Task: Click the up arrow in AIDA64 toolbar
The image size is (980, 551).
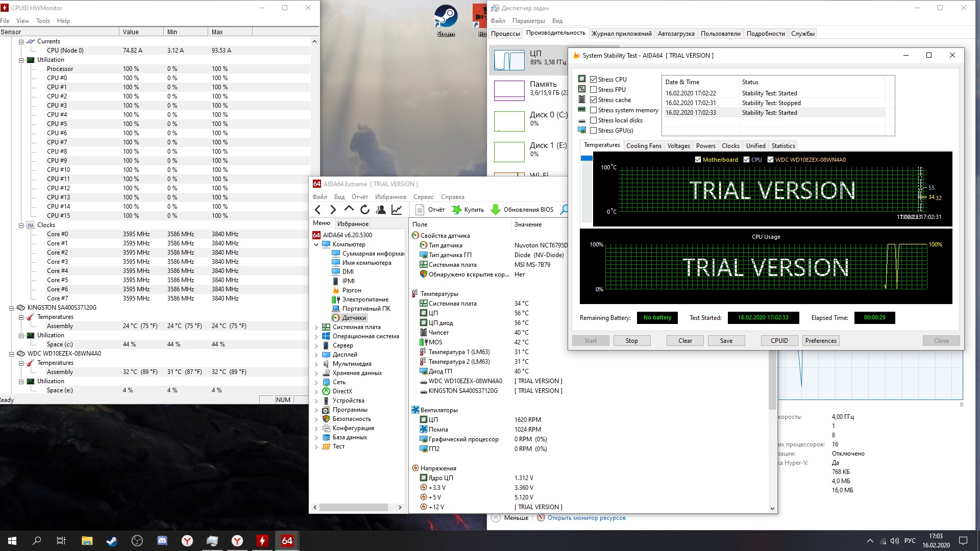Action: pos(349,209)
